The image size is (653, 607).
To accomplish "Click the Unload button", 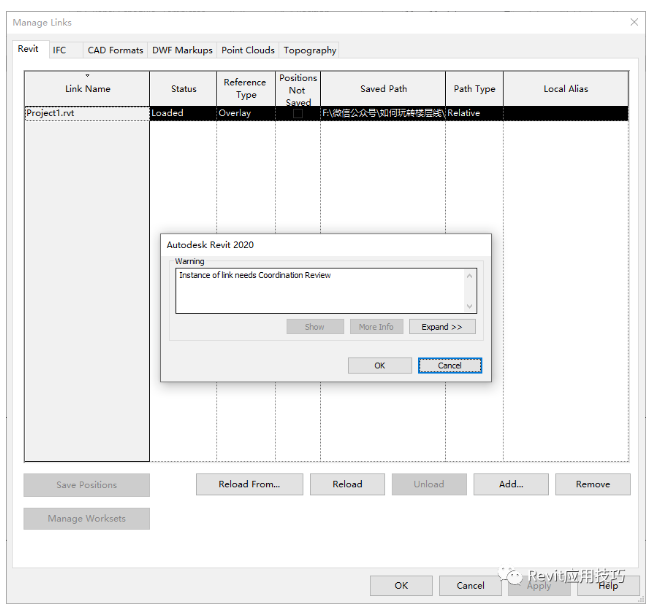I will (429, 484).
